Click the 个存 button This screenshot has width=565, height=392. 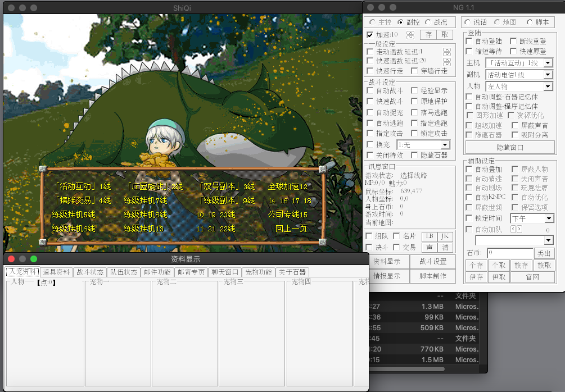pyautogui.click(x=476, y=266)
